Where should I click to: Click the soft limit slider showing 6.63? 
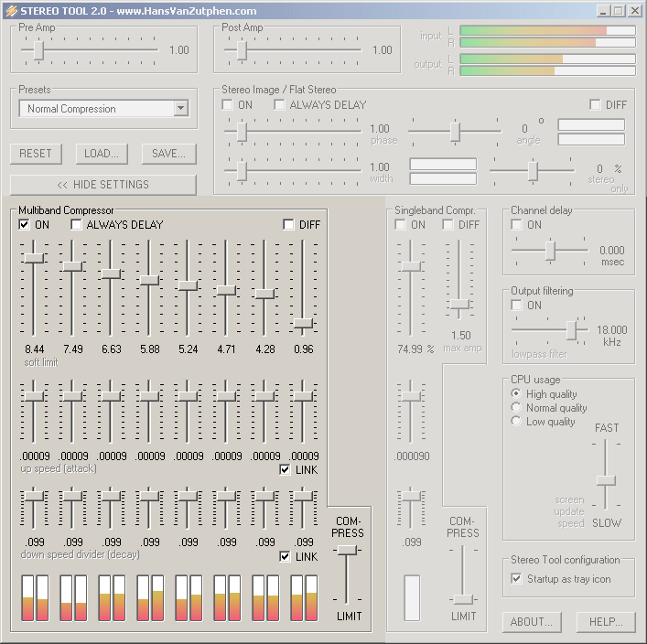[x=111, y=274]
